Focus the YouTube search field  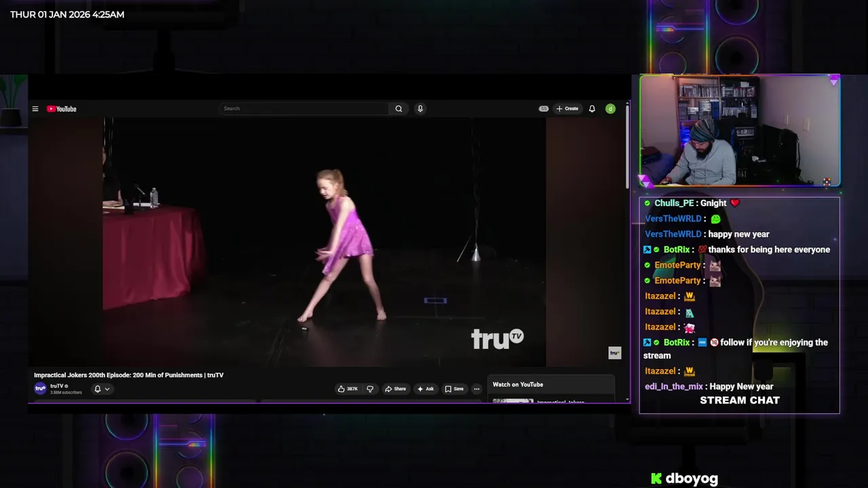tap(304, 108)
